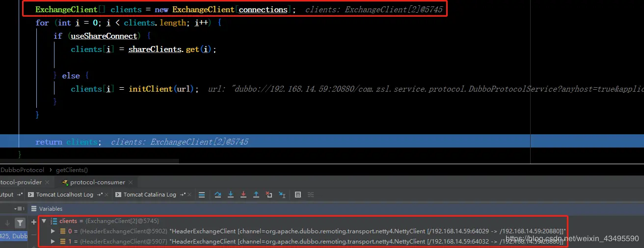Expand array element 0 HeaderExchangeClient@5902

53,231
